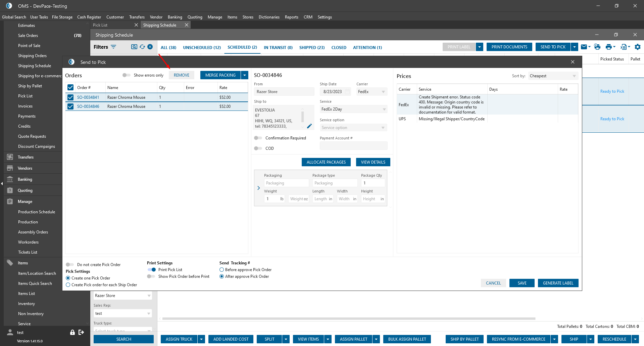Click the filter lines icon beside Filters
This screenshot has width=644, height=346.
113,47
